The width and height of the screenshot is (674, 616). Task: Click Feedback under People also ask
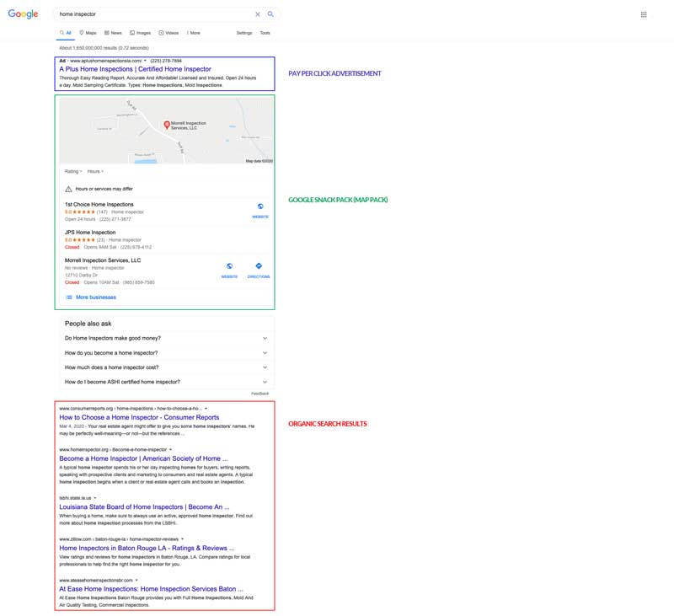[260, 394]
